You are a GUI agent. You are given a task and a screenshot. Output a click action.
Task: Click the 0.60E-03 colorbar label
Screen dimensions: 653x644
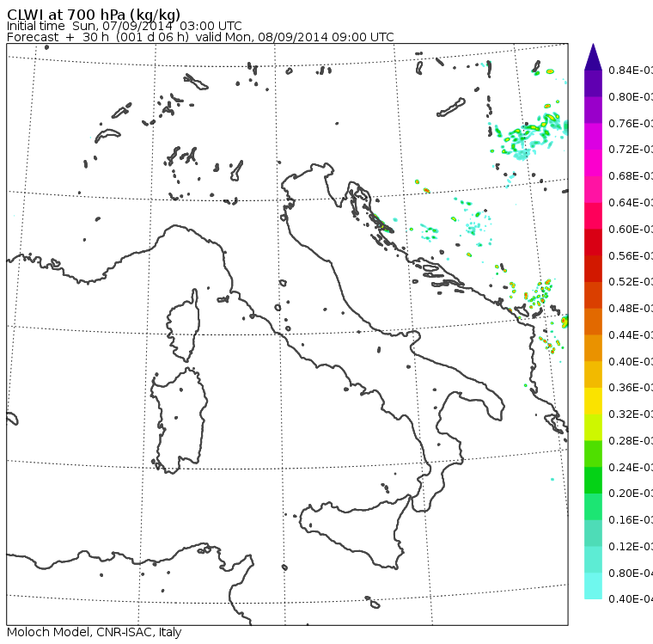[x=631, y=230]
